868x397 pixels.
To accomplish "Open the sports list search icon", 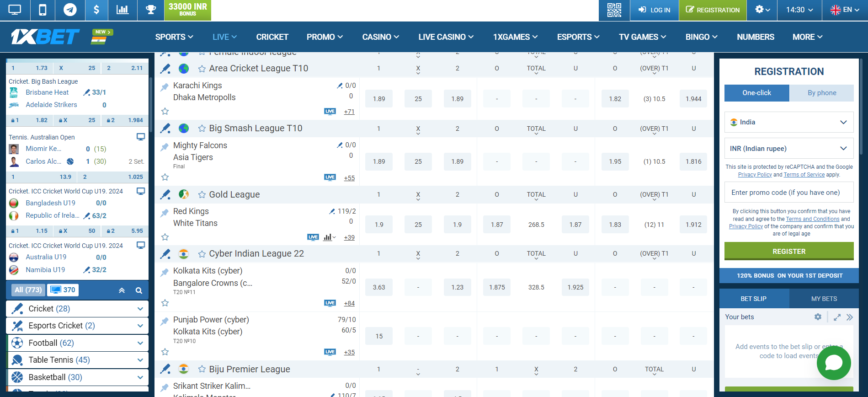I will [x=139, y=290].
